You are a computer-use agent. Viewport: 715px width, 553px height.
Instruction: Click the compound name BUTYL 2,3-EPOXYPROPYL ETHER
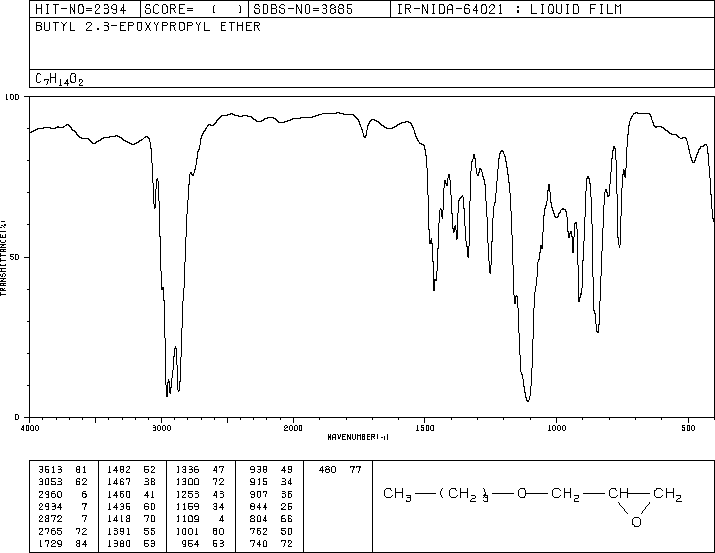(147, 27)
